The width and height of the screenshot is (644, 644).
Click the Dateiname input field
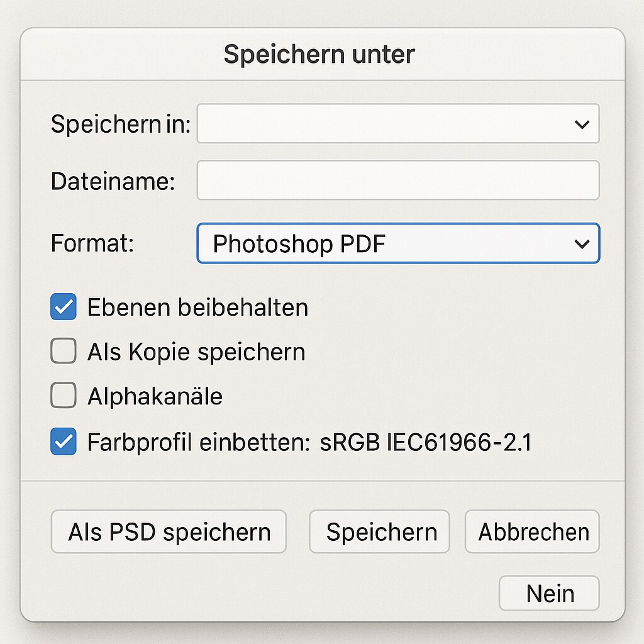(398, 180)
